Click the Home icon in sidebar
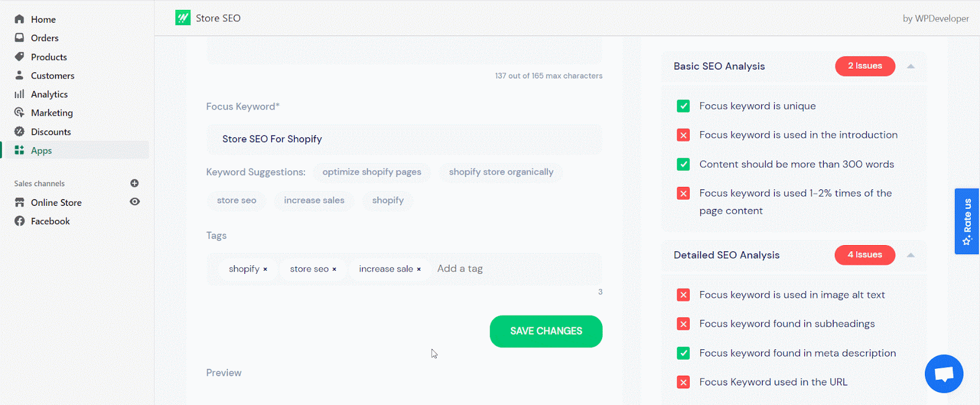This screenshot has width=980, height=405. click(x=20, y=19)
